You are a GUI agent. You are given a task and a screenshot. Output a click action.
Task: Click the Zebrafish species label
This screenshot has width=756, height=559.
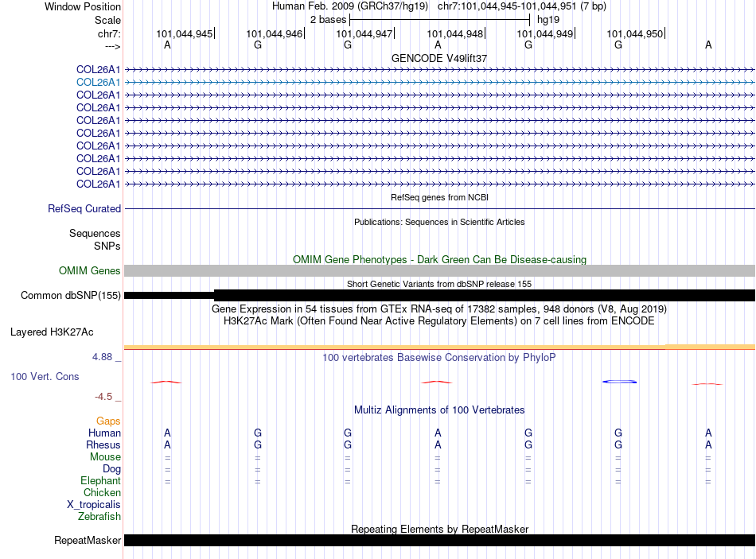99,517
